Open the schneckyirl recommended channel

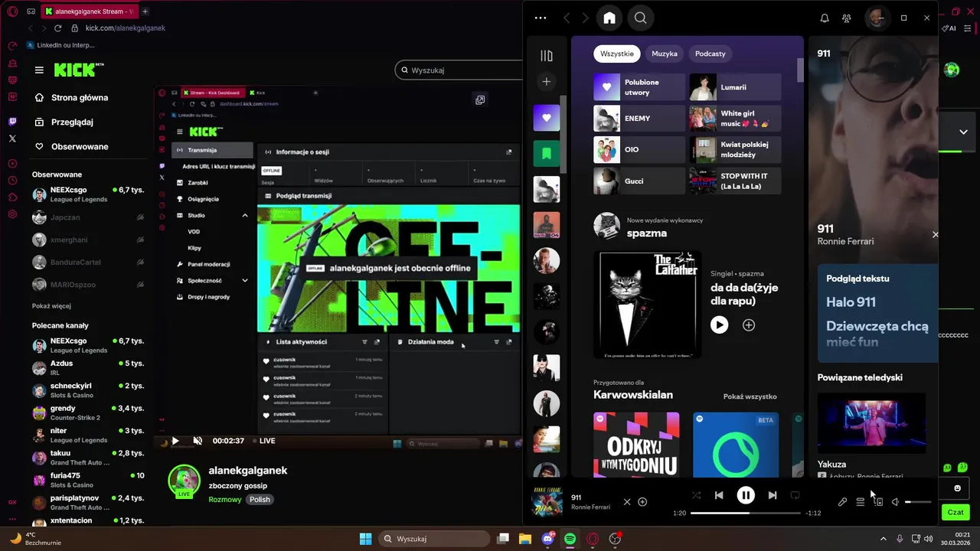click(x=88, y=390)
